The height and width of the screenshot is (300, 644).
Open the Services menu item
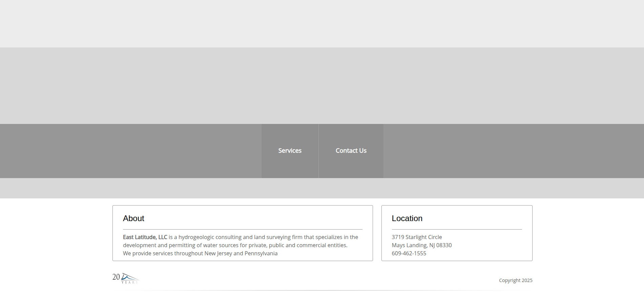pos(290,151)
